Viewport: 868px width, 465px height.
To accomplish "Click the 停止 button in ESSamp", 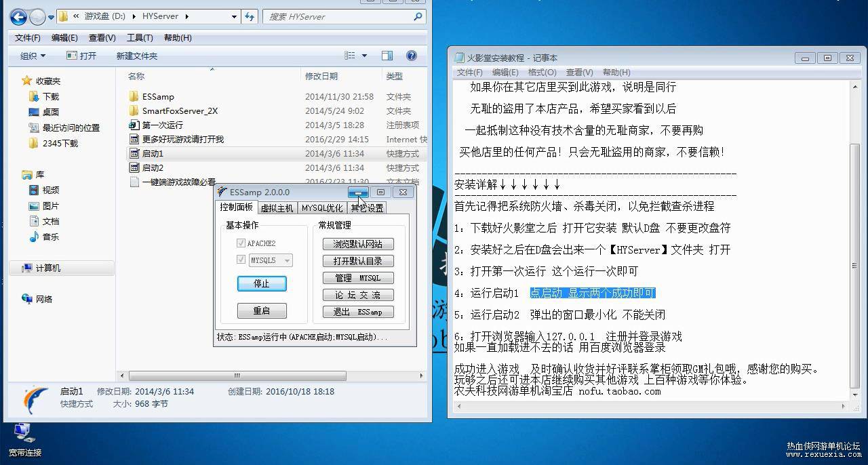I will [x=262, y=283].
